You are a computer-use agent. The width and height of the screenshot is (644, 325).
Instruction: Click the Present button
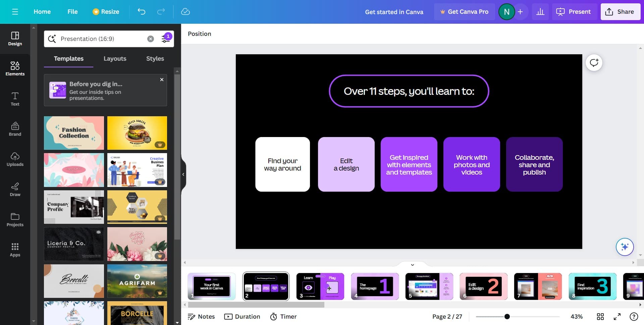click(x=574, y=11)
